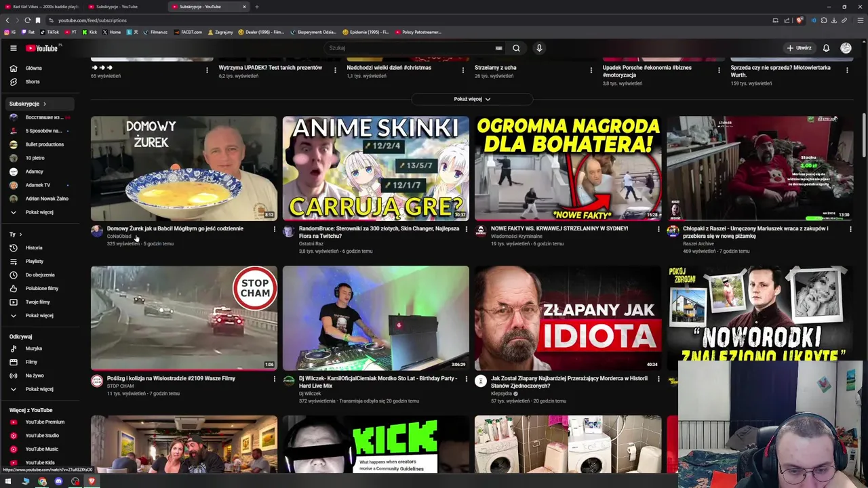Open the Złapany jak idiota video thumbnail

click(568, 318)
